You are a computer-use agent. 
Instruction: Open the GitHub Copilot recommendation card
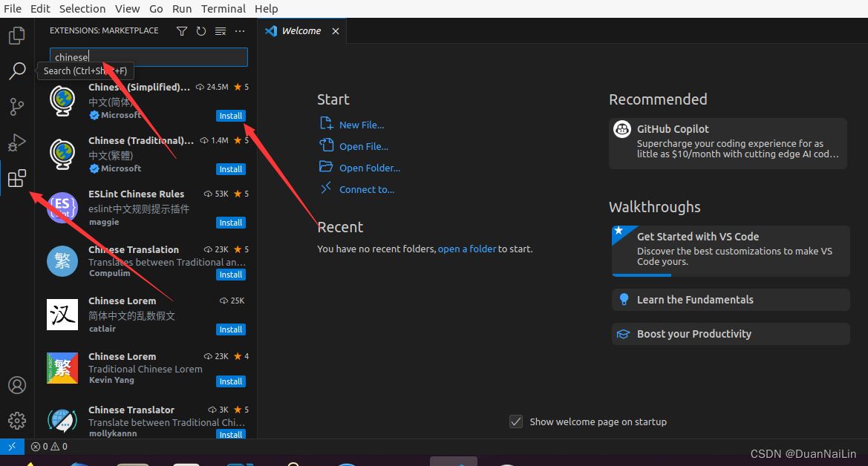point(728,143)
